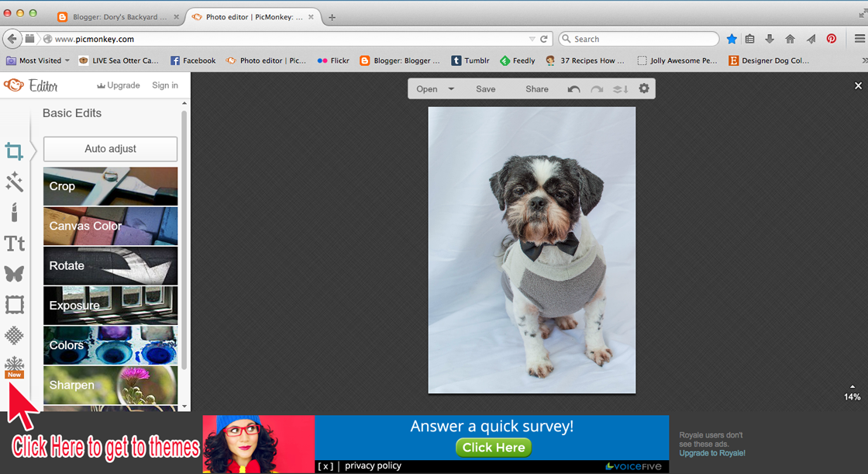
Task: Show more bookmarks chevron
Action: [865, 61]
